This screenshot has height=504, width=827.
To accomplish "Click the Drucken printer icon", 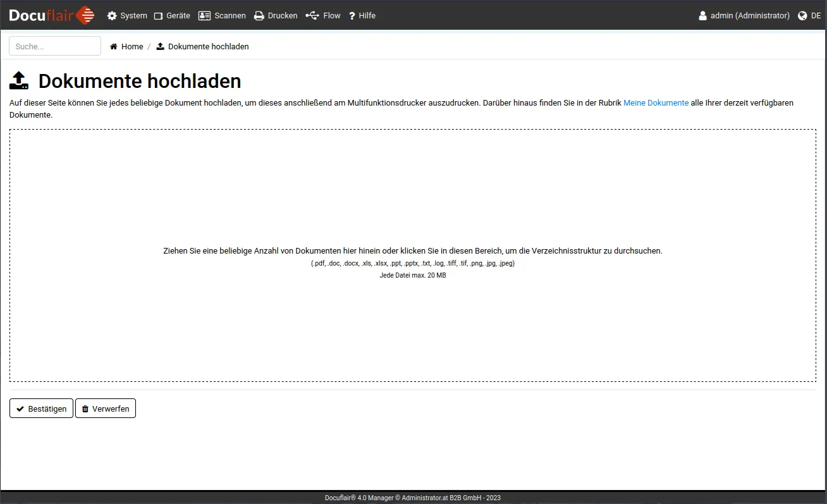I will pos(259,16).
